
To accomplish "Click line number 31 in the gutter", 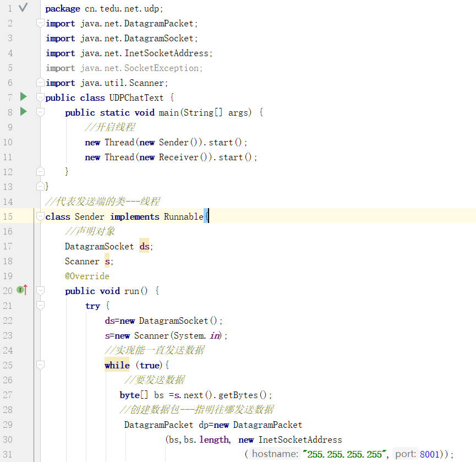I will click(x=8, y=454).
